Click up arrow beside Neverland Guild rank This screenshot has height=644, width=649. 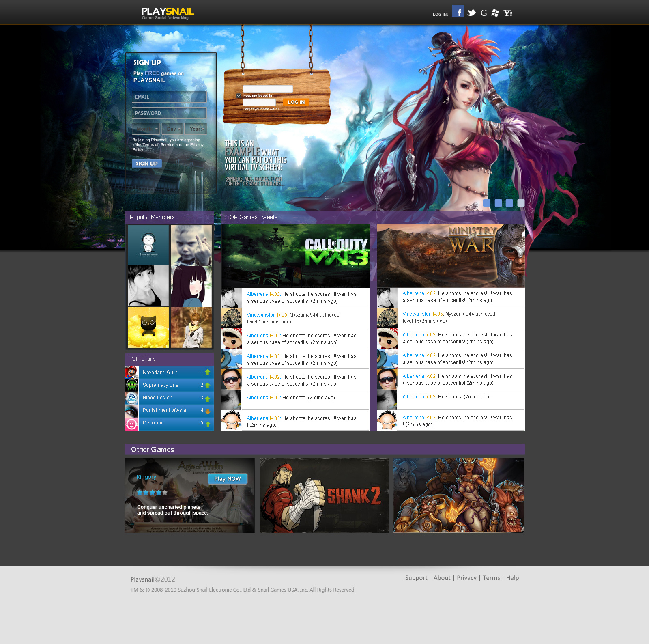(208, 372)
